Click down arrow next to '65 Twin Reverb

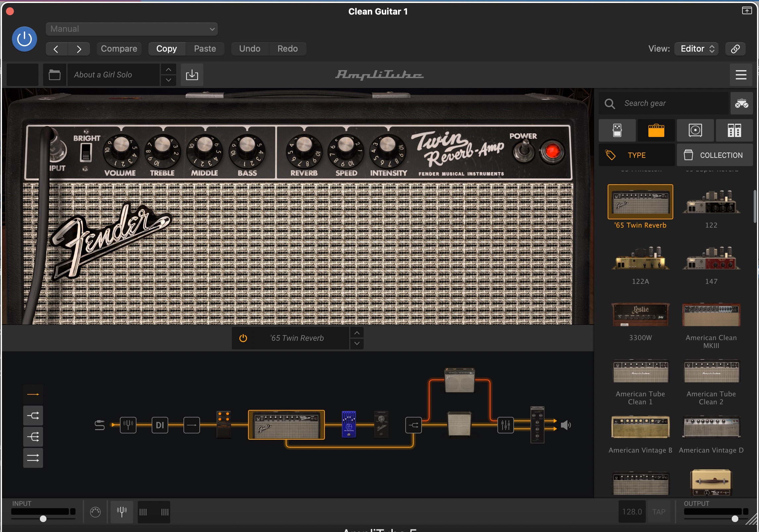[357, 343]
